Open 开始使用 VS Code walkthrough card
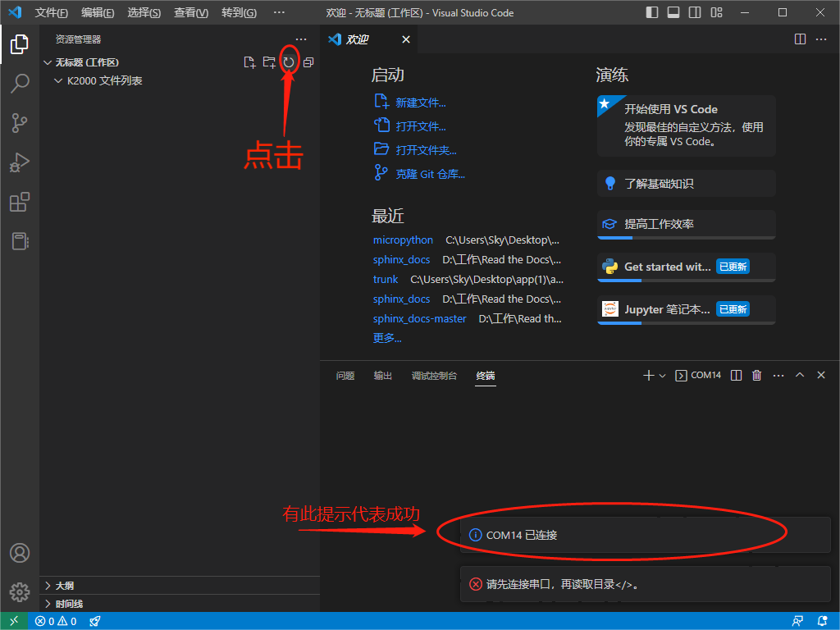 (x=687, y=126)
